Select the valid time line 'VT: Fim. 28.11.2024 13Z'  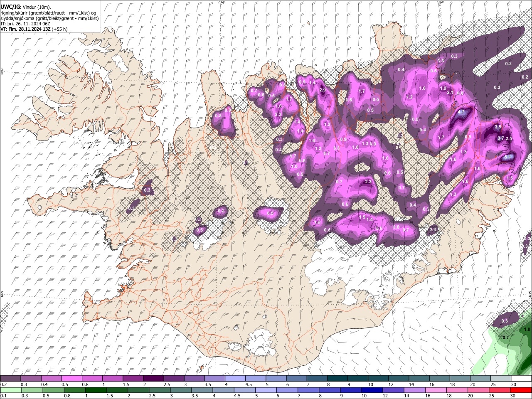pyautogui.click(x=26, y=29)
